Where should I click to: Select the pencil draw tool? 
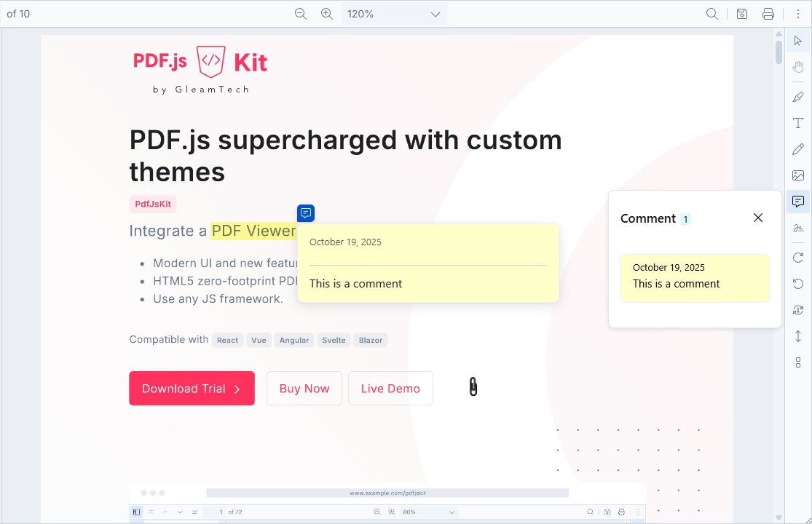(x=798, y=149)
